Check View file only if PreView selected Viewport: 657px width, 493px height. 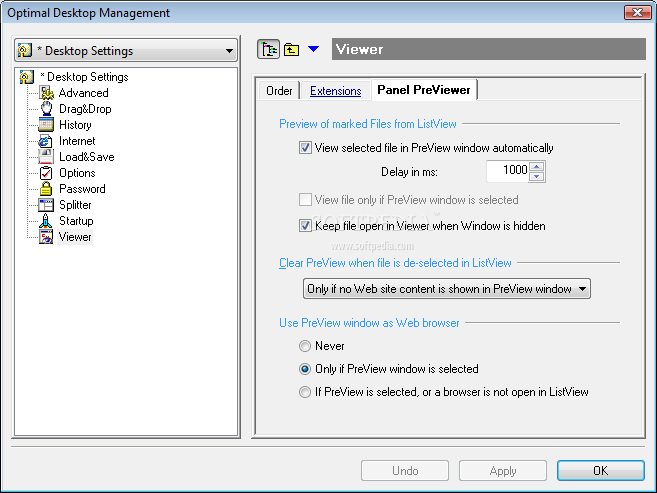coord(305,199)
